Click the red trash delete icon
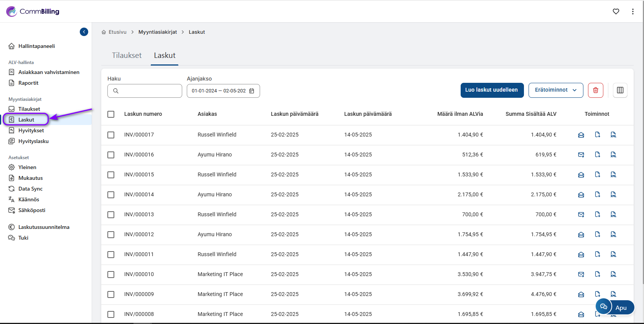The image size is (644, 324). [595, 90]
